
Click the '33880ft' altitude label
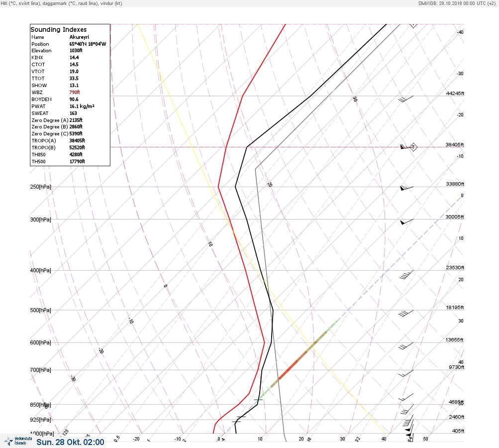click(455, 184)
